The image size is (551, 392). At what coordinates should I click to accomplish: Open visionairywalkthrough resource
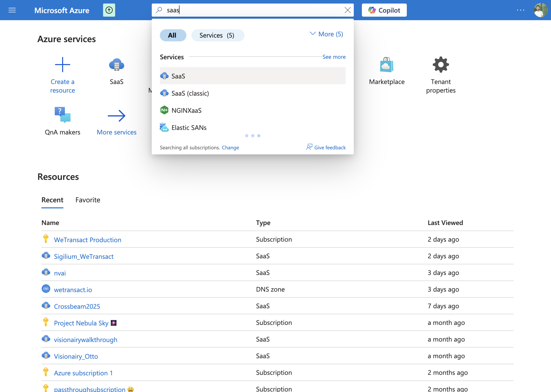click(x=86, y=340)
